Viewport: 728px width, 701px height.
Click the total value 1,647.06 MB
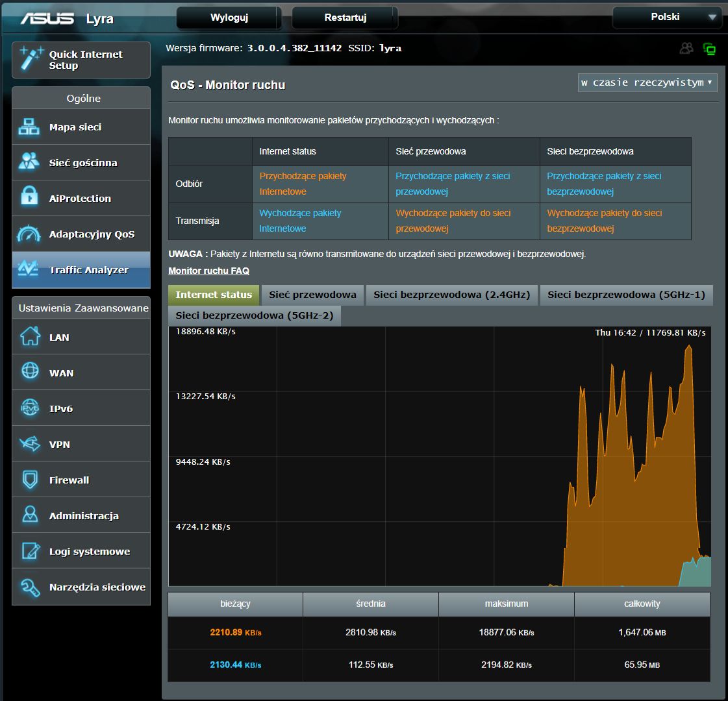tap(642, 632)
